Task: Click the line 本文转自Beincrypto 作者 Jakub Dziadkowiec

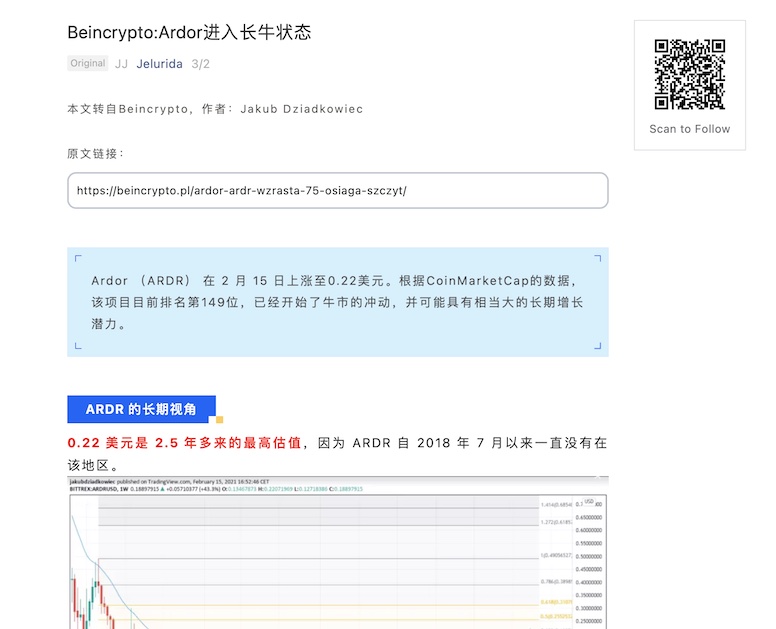Action: 215,109
